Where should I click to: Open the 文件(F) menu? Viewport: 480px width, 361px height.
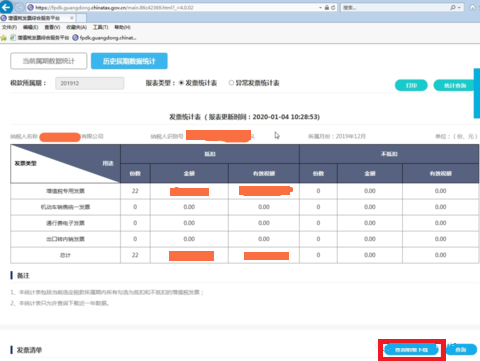9,27
